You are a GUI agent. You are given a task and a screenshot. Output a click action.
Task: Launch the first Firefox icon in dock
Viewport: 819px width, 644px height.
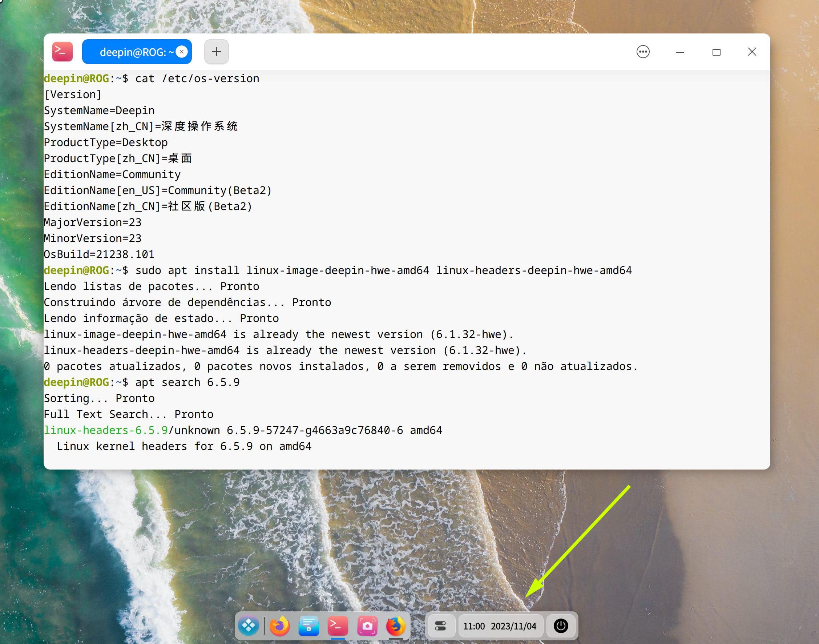click(x=280, y=626)
